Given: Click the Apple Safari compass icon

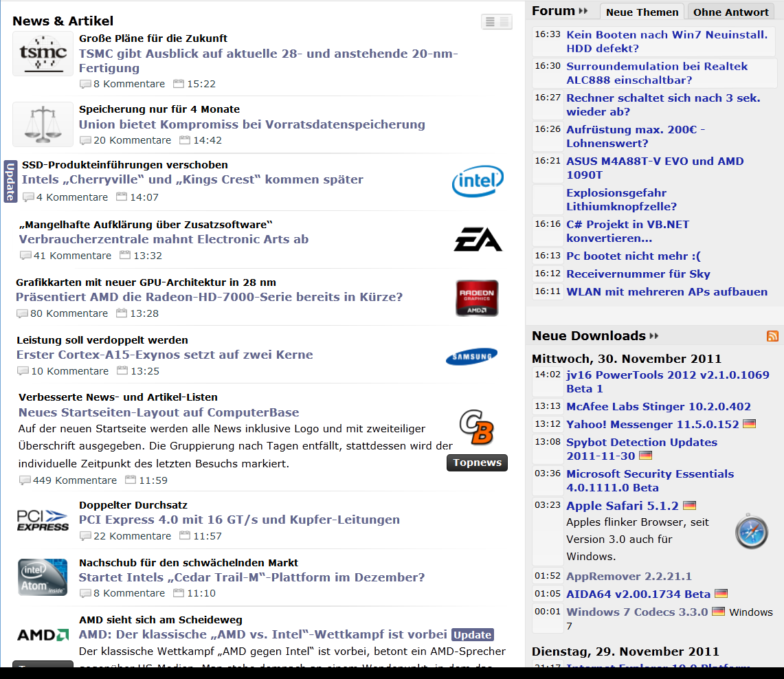Looking at the screenshot, I should click(x=752, y=531).
